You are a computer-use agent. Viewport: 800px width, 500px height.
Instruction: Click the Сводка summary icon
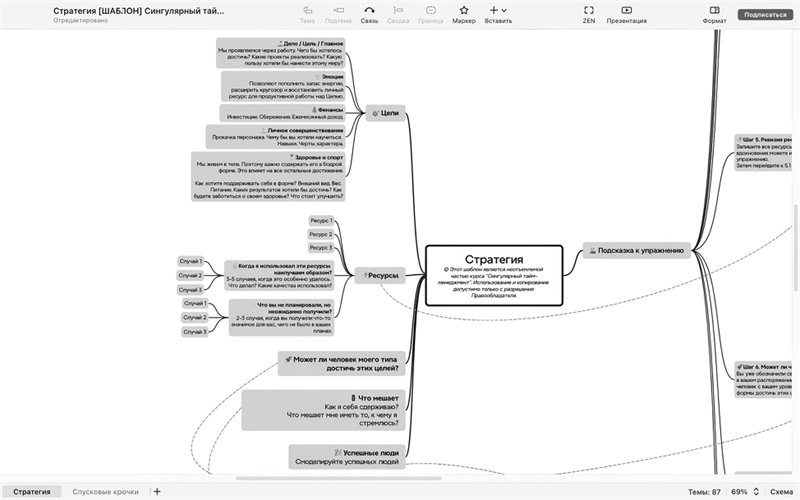coord(400,13)
